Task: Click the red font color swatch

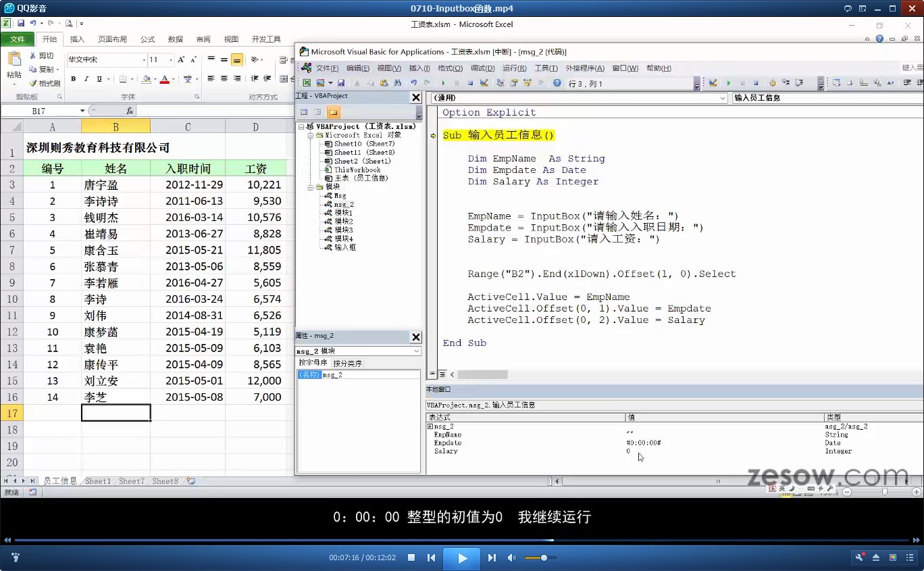Action: click(x=164, y=79)
